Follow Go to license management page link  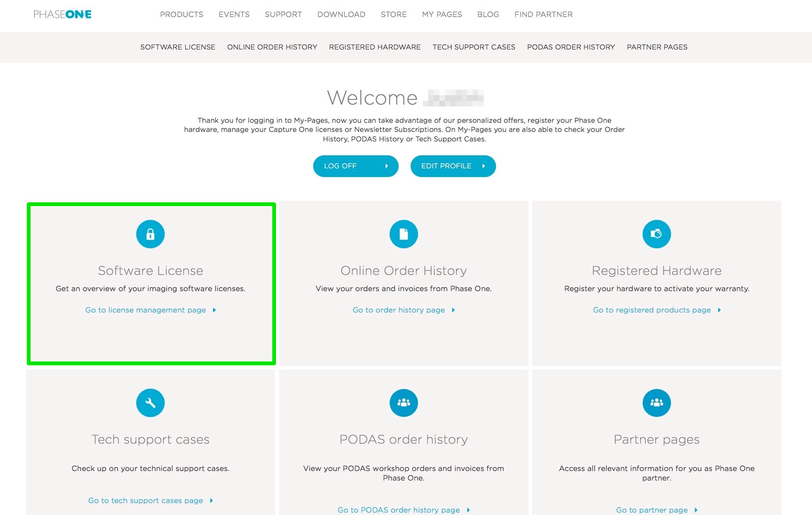[146, 310]
